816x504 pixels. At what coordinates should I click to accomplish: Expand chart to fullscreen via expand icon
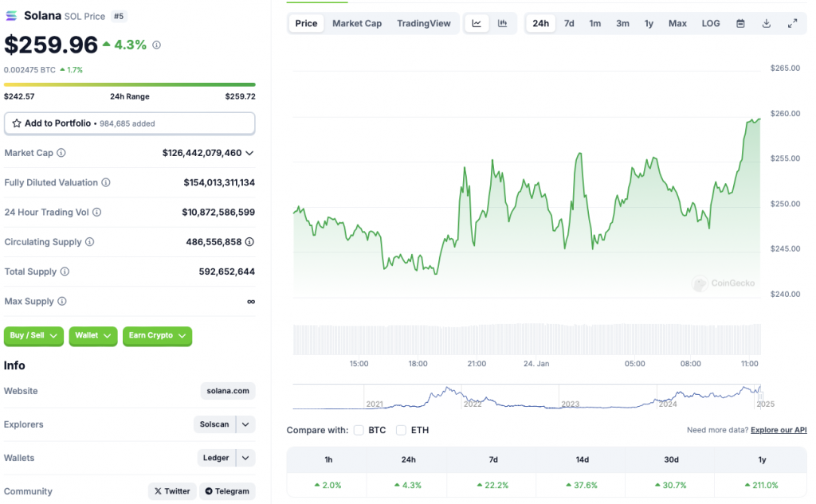792,23
